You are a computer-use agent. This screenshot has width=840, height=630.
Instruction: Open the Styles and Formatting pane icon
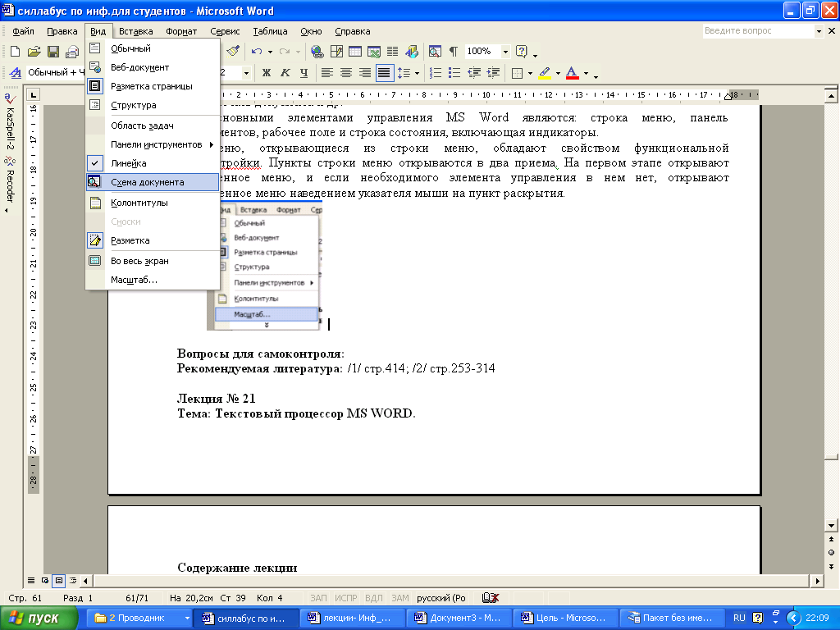pos(16,73)
